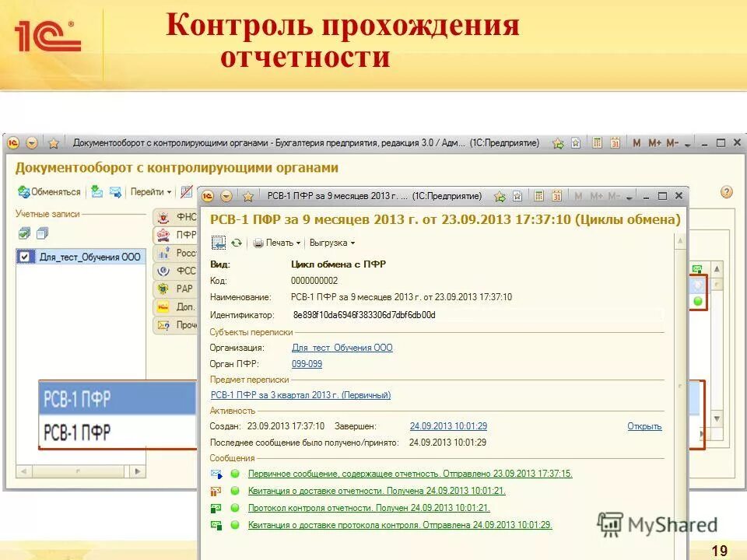Open the Печать dropdown

pos(277,243)
